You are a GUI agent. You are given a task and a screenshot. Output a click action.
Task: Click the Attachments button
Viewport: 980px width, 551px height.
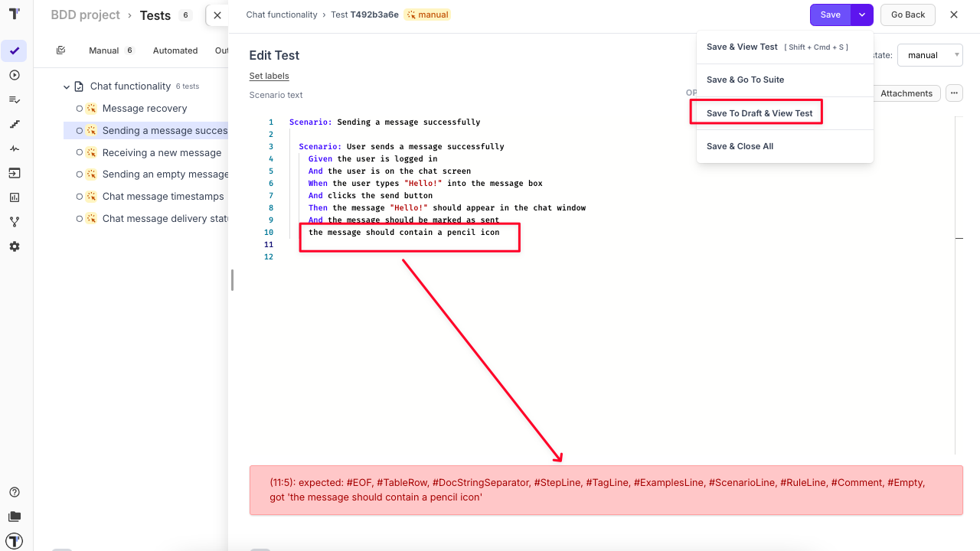[906, 93]
